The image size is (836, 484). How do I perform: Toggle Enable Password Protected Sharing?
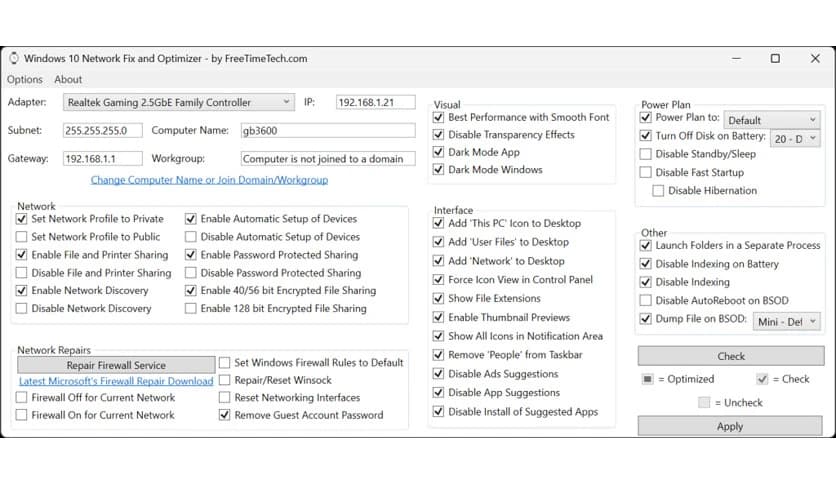click(x=191, y=255)
